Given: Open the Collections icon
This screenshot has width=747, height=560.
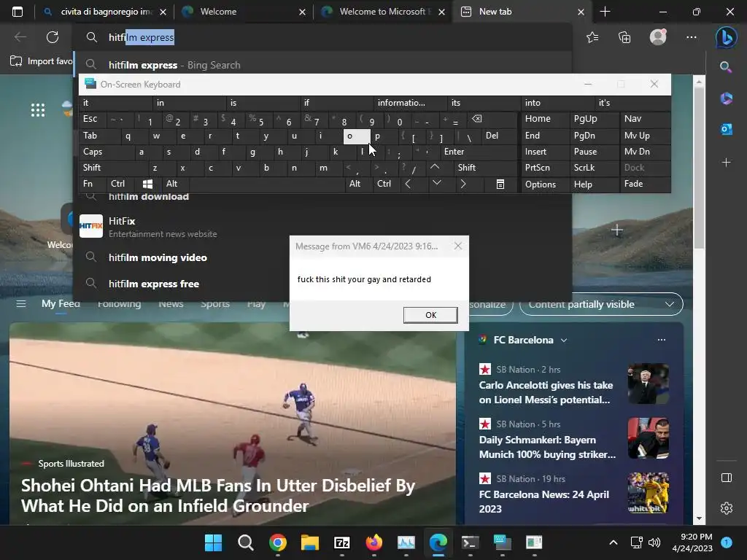Looking at the screenshot, I should pos(624,37).
